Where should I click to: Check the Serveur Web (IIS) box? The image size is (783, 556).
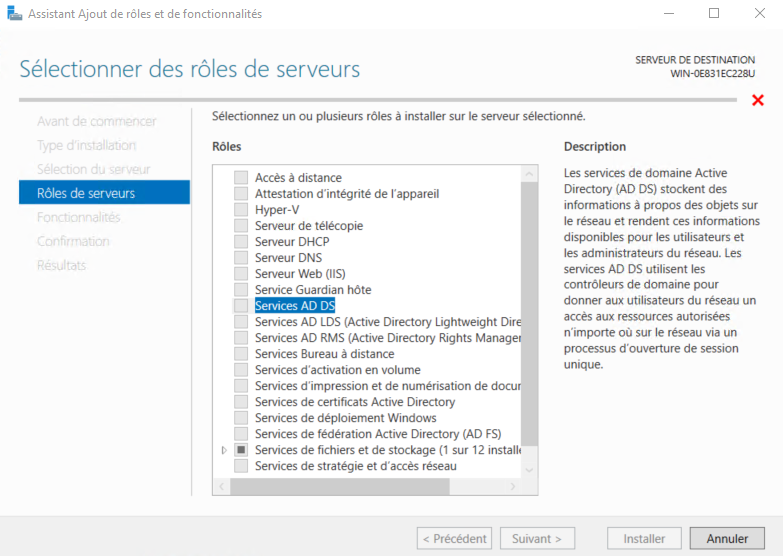click(241, 273)
